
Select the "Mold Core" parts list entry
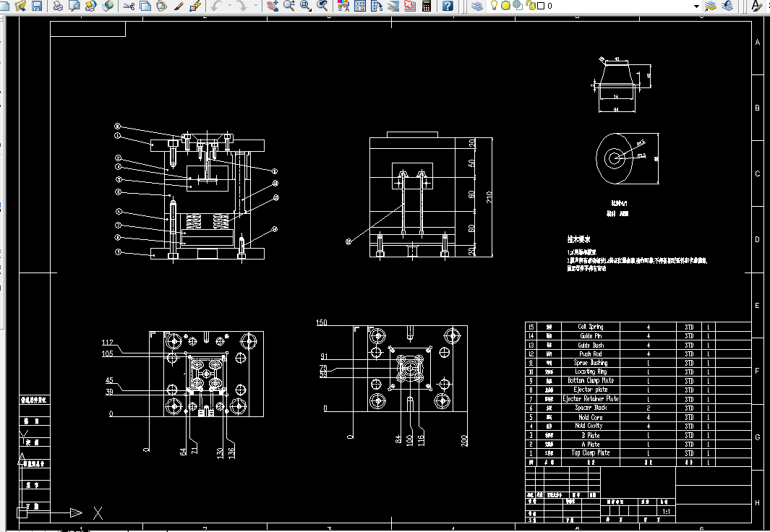(x=590, y=417)
